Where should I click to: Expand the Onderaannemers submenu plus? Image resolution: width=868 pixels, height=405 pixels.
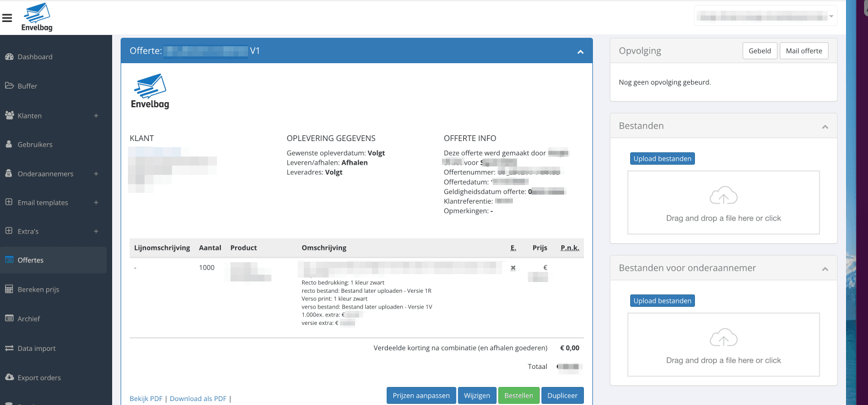(96, 174)
